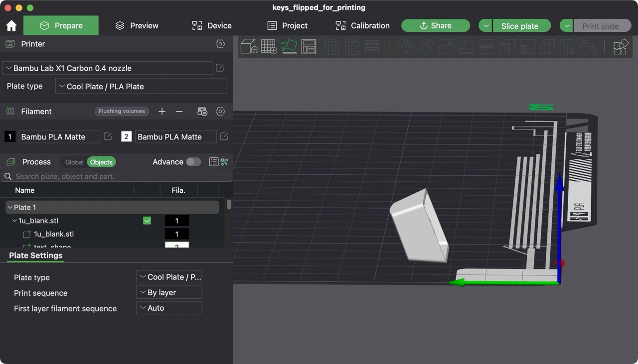Go to Home screen icon
The width and height of the screenshot is (638, 364).
coord(11,26)
